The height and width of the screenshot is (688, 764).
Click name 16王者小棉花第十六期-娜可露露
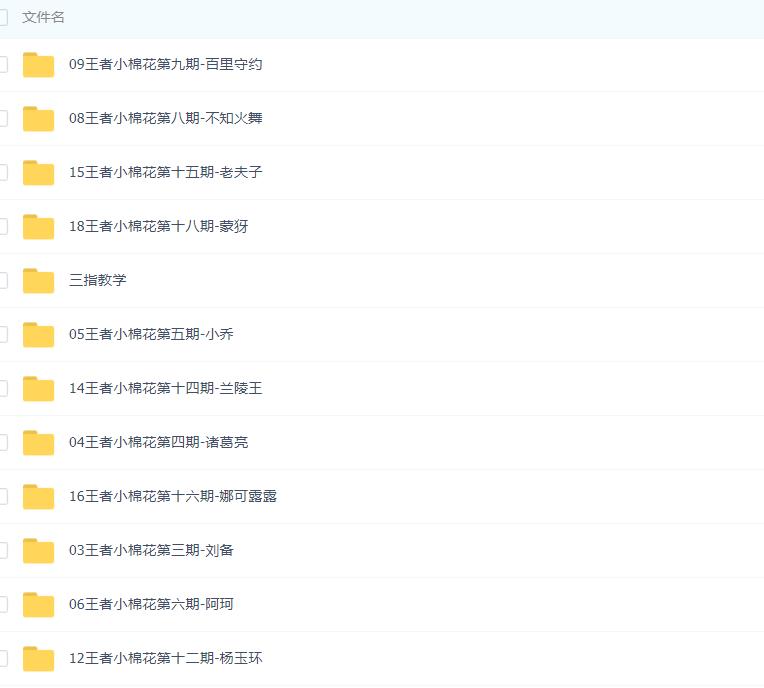tap(173, 497)
